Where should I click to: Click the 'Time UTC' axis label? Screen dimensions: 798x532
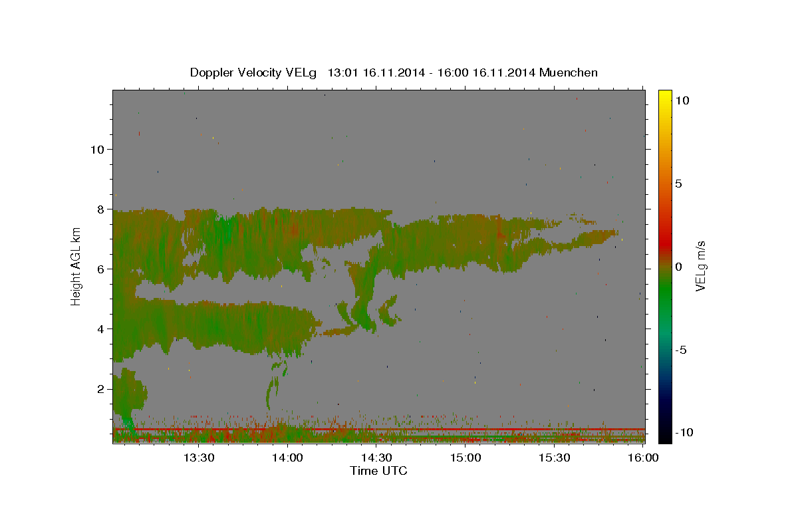pos(378,471)
